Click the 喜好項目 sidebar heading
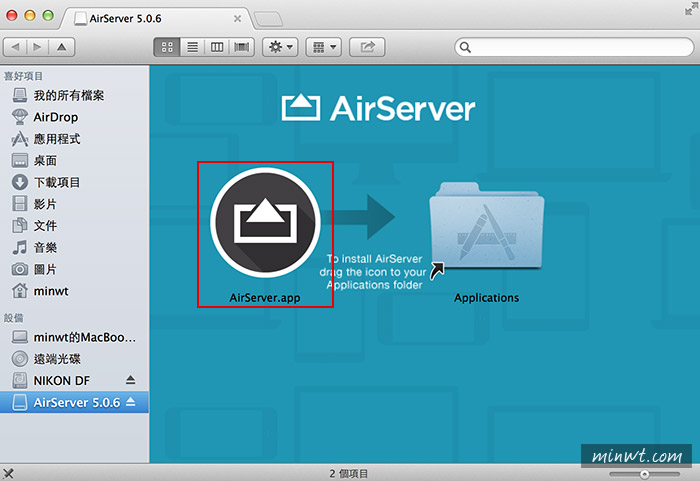The width and height of the screenshot is (700, 481). [x=24, y=76]
